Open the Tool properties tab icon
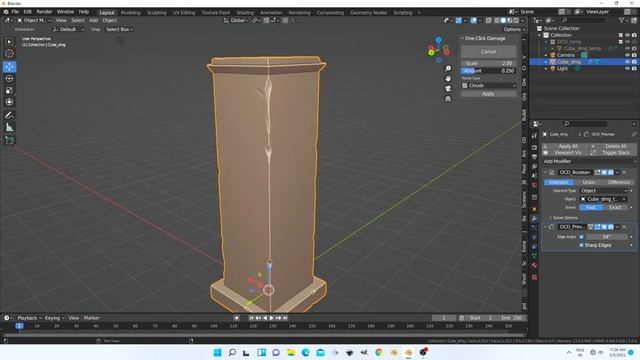The height and width of the screenshot is (360, 640). [534, 136]
